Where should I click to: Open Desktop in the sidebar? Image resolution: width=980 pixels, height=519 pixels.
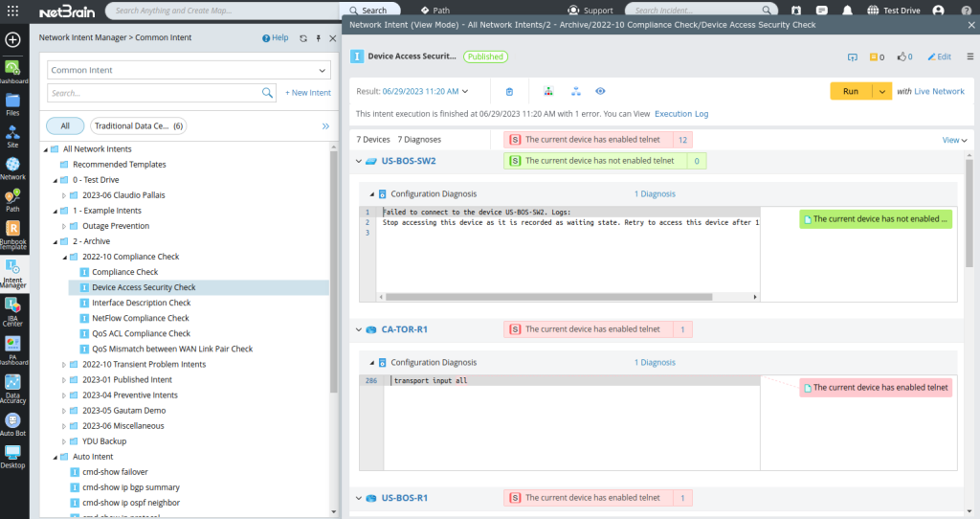tap(12, 457)
